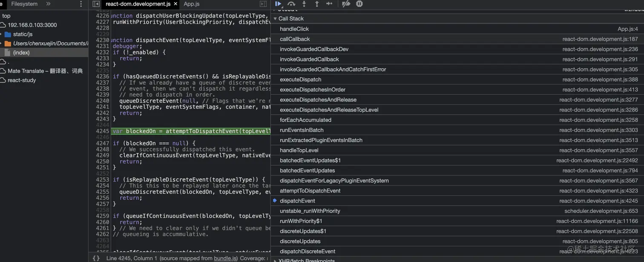Viewport: 644px width, 262px height.
Task: Click the blue static/js folder icon
Action: [8, 34]
